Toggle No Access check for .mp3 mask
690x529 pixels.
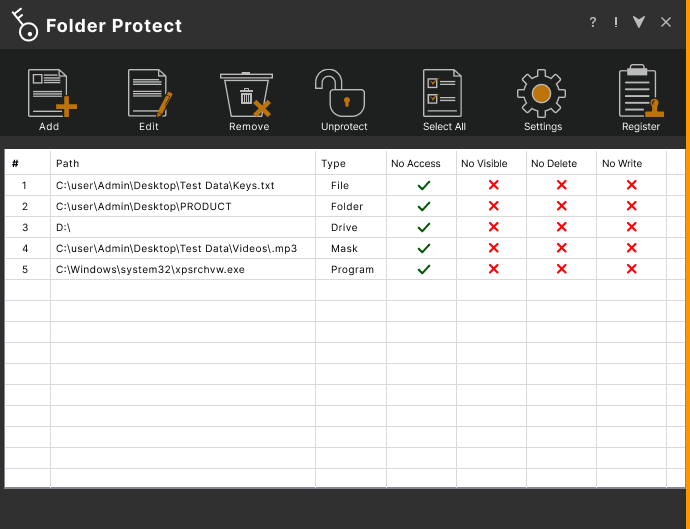[x=424, y=249]
